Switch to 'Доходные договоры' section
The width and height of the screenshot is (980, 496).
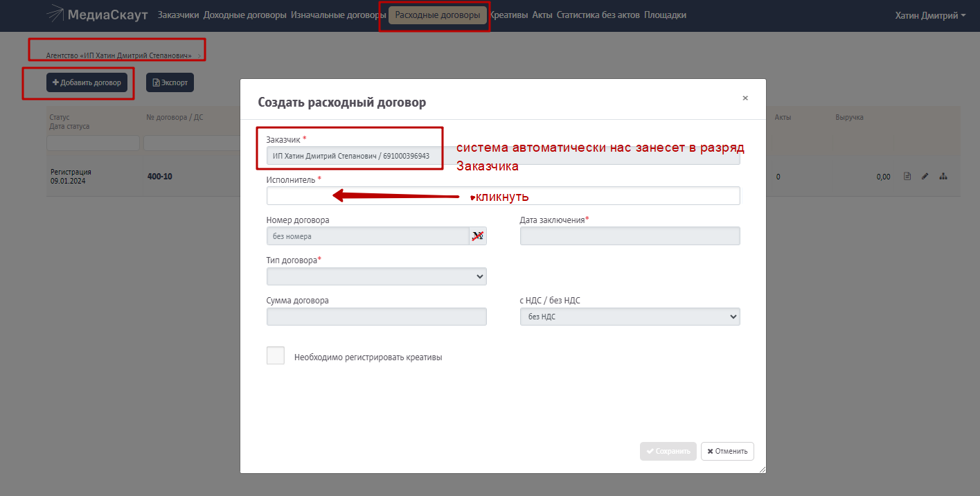point(244,15)
